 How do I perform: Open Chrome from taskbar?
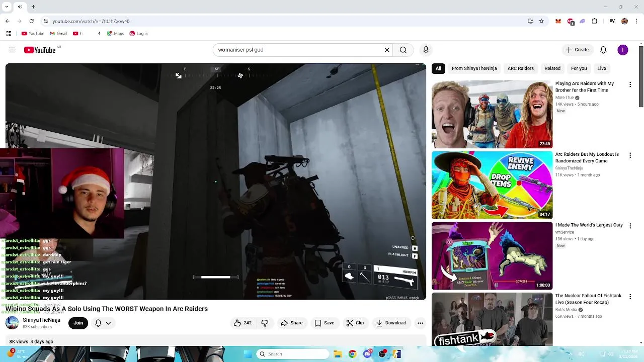[x=352, y=354]
